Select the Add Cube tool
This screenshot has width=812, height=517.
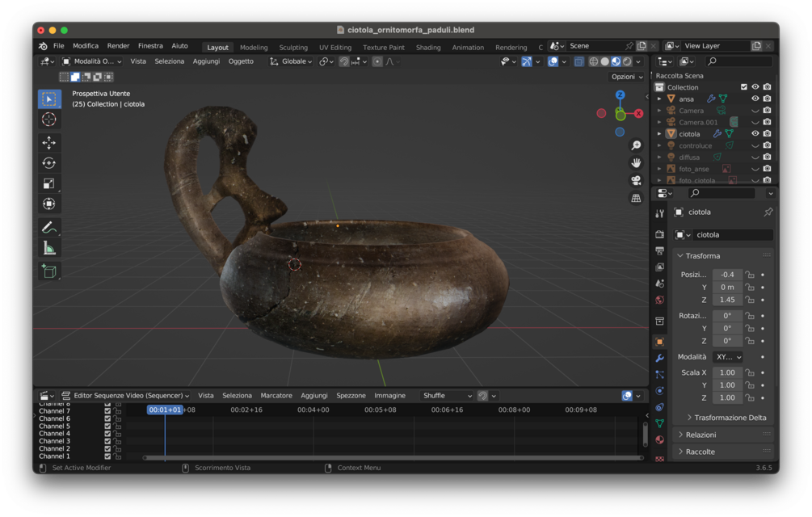click(x=49, y=271)
